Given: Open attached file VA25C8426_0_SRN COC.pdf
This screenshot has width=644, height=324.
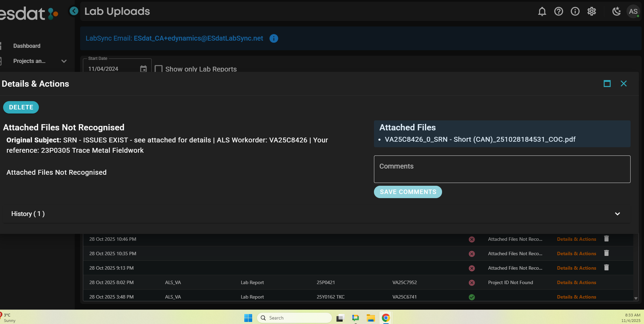Looking at the screenshot, I should [480, 140].
